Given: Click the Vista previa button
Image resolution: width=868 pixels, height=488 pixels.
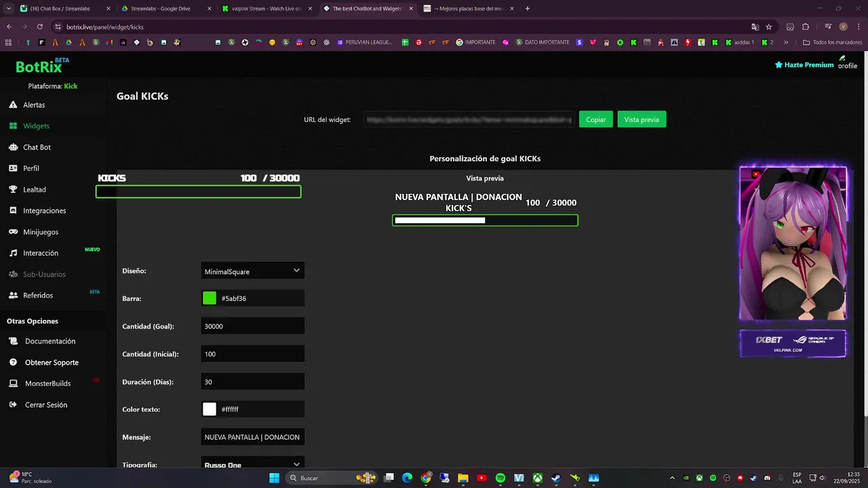Looking at the screenshot, I should (x=642, y=119).
